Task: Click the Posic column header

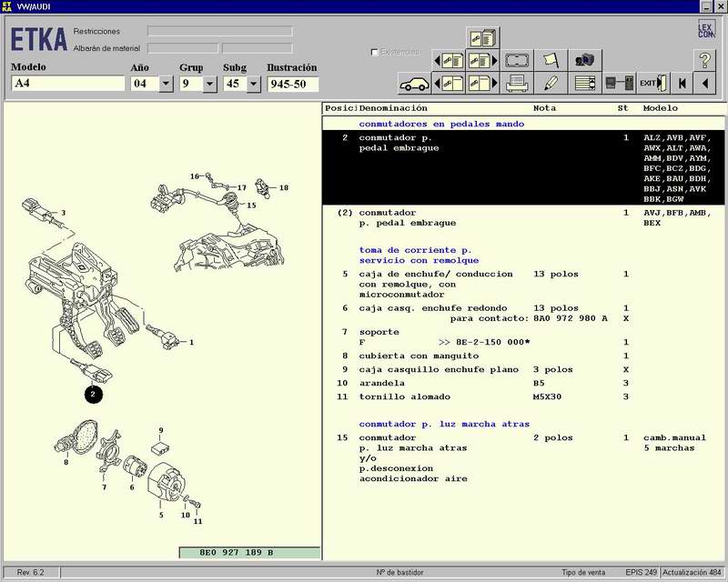Action: pos(339,108)
